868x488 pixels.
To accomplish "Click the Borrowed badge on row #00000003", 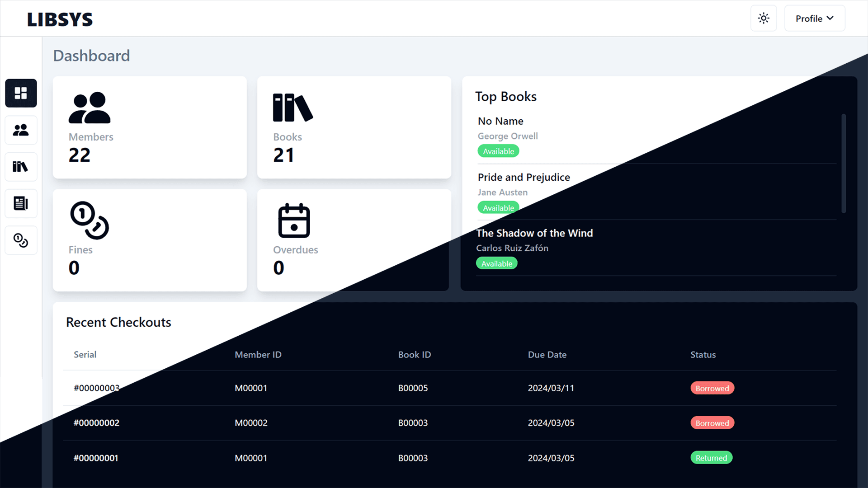I will pos(712,388).
